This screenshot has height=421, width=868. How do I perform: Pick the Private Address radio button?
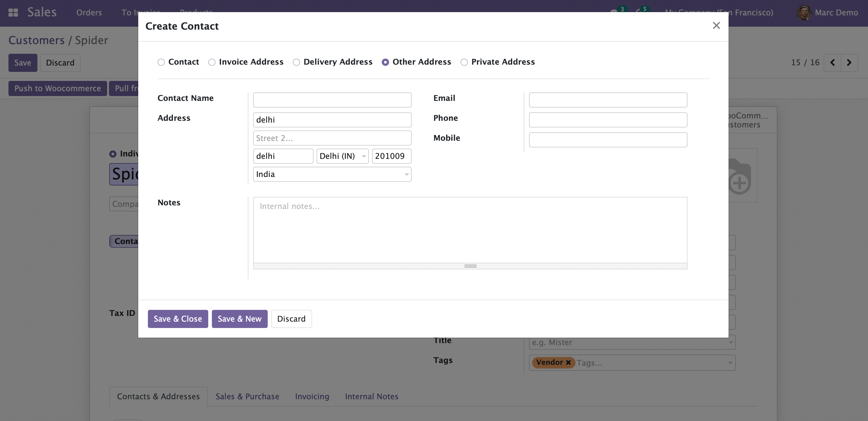coord(464,62)
